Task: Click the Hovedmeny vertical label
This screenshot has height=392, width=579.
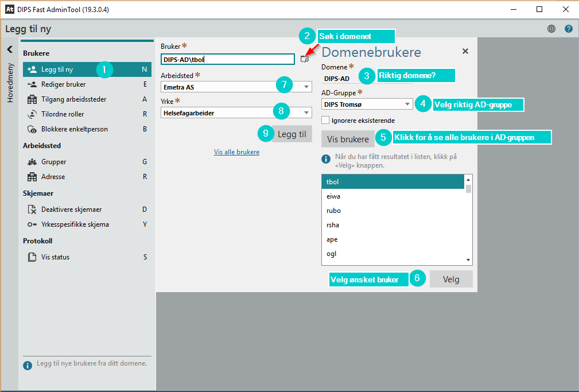Action: tap(10, 83)
